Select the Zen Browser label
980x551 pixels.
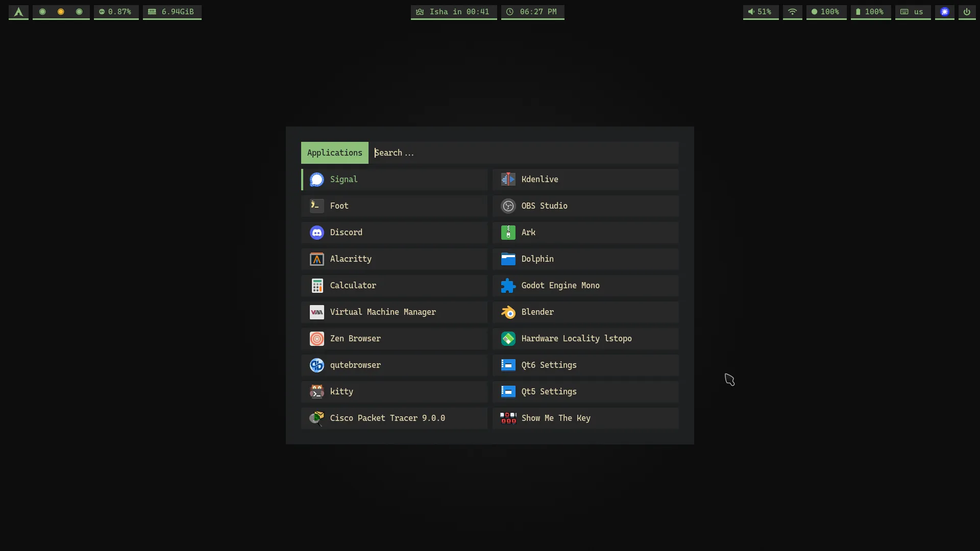(355, 339)
